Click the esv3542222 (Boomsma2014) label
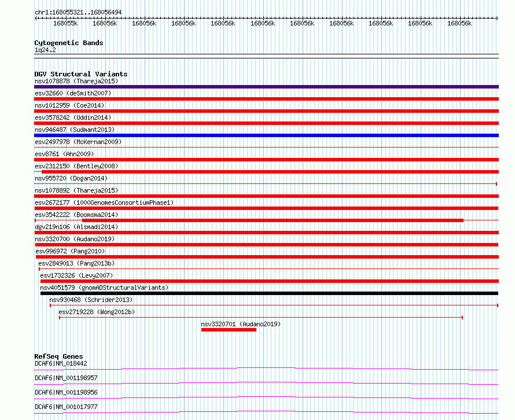 [x=76, y=215]
